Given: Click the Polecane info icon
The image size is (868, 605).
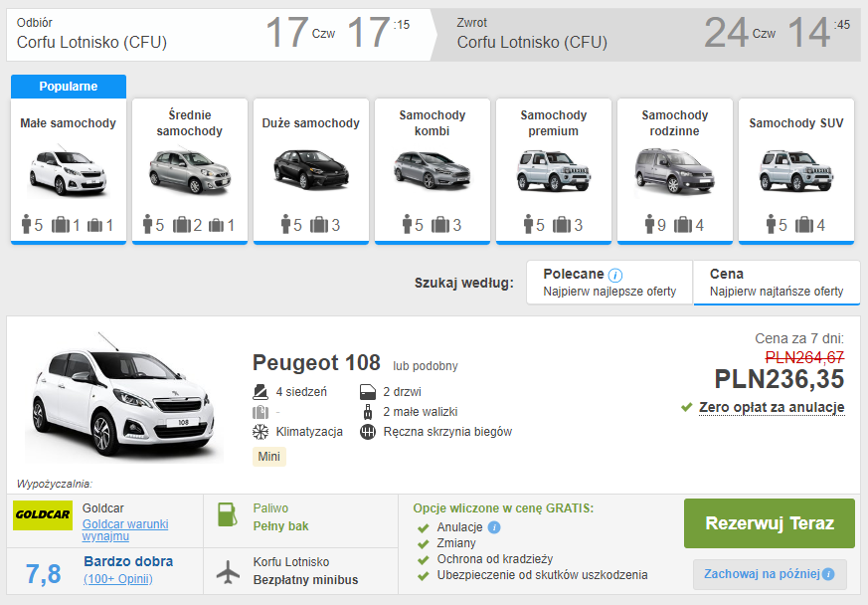Looking at the screenshot, I should coord(615,275).
